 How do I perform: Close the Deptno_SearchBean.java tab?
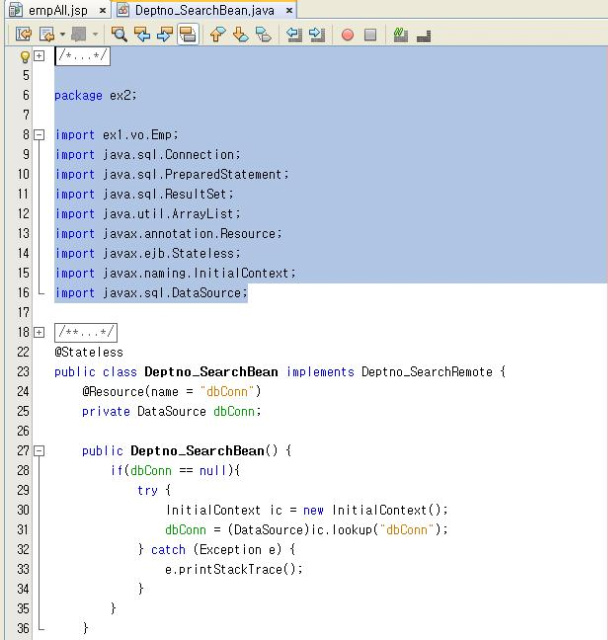pos(289,11)
